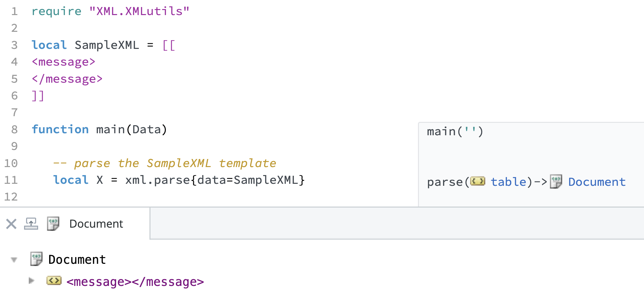The image size is (644, 308).
Task: Expand the message element node
Action: point(31,281)
